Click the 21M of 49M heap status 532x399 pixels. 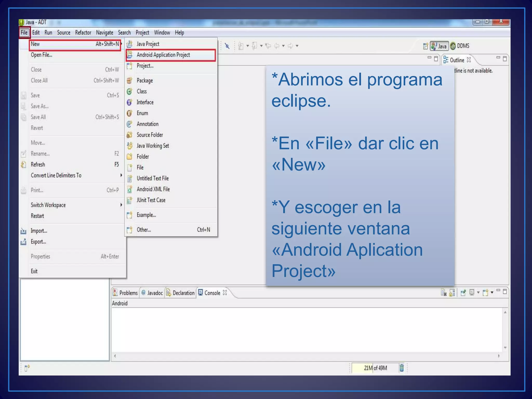pyautogui.click(x=375, y=368)
